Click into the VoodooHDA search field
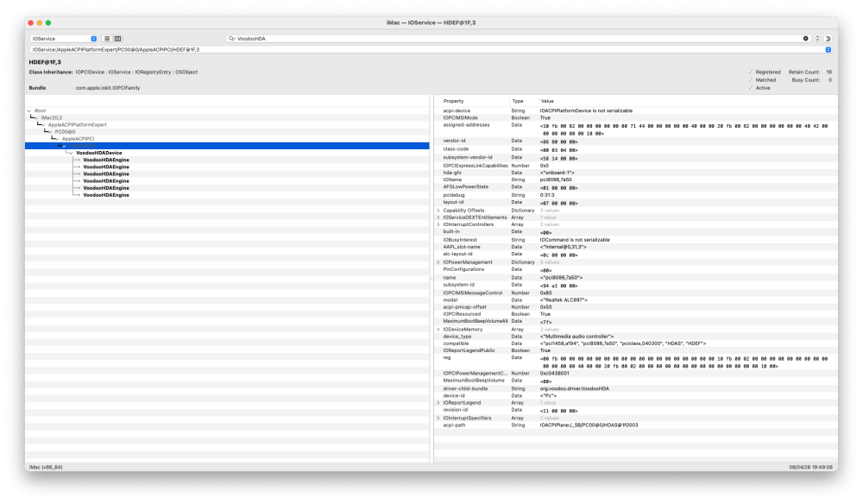Viewport: 863px width, 504px height. (517, 39)
